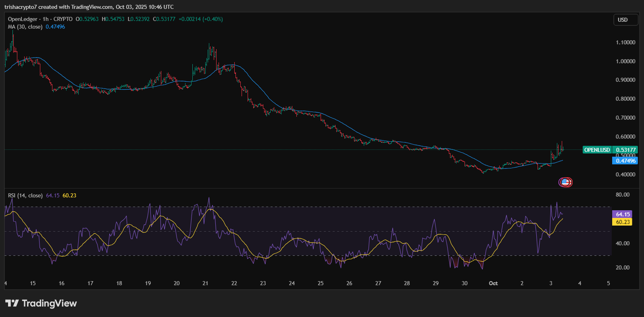Screen dimensions: 644x317
Task: Click the purple 64.15 RSI axis label
Action: tap(623, 214)
